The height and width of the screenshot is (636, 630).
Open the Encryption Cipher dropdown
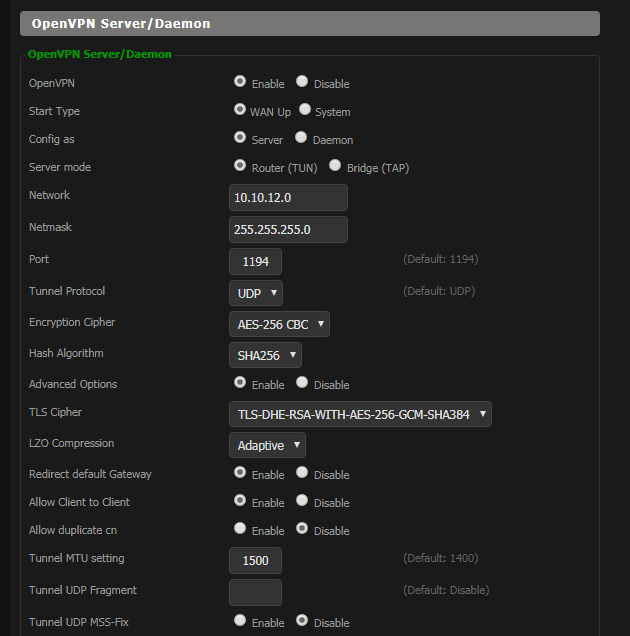280,324
